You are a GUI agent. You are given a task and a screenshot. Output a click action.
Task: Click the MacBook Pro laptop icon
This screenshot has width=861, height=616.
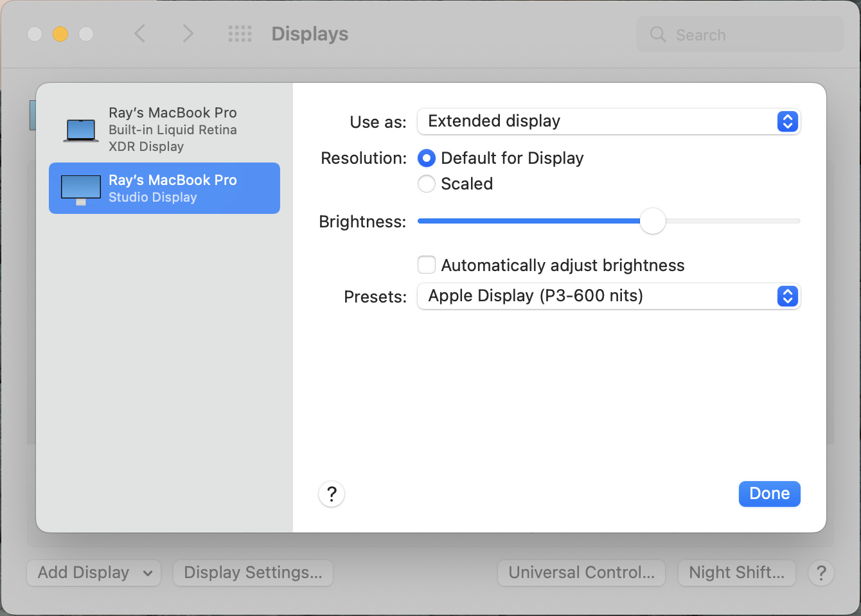[81, 130]
